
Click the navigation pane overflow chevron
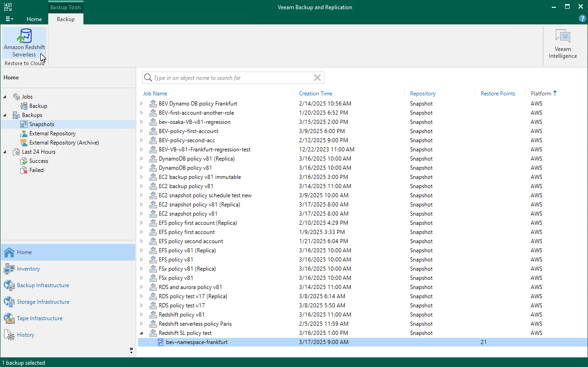pos(131,350)
